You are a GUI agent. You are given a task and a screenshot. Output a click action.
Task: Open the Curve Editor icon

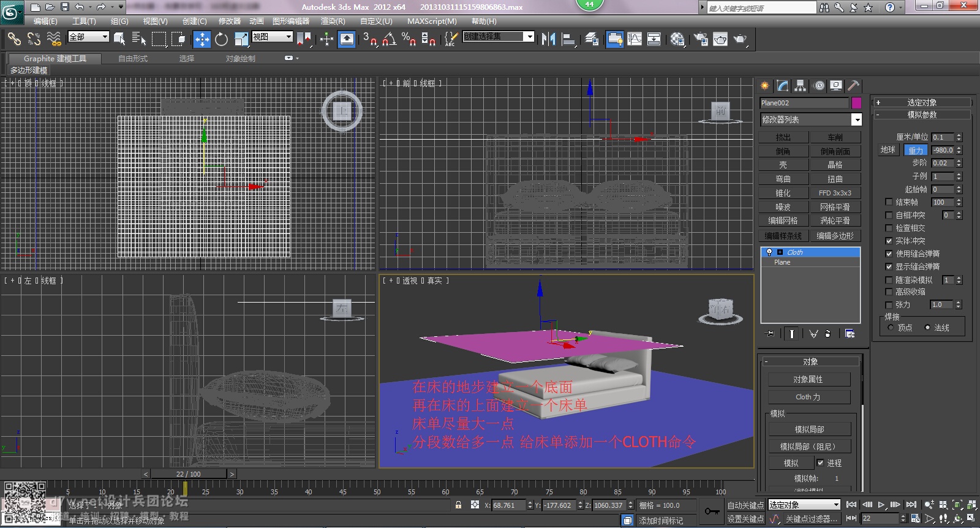point(635,39)
